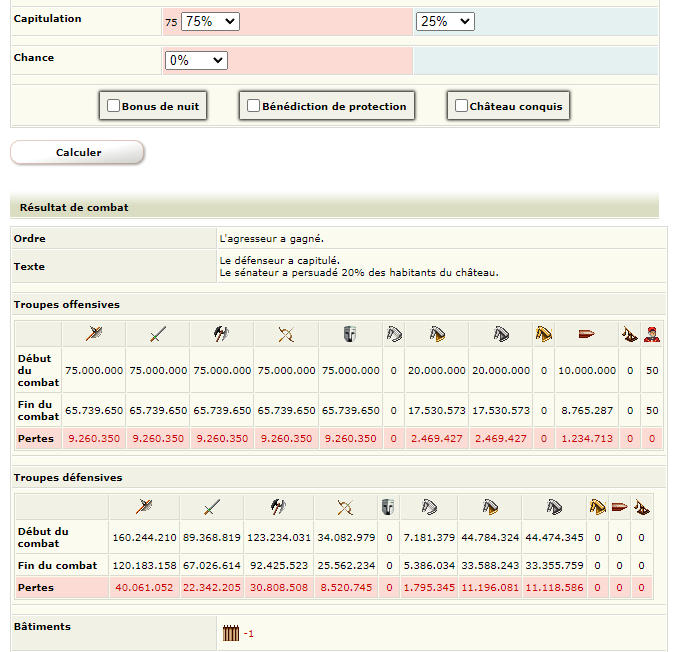688x652 pixels.
Task: Open the 75% Capitulation dropdown
Action: tap(210, 21)
